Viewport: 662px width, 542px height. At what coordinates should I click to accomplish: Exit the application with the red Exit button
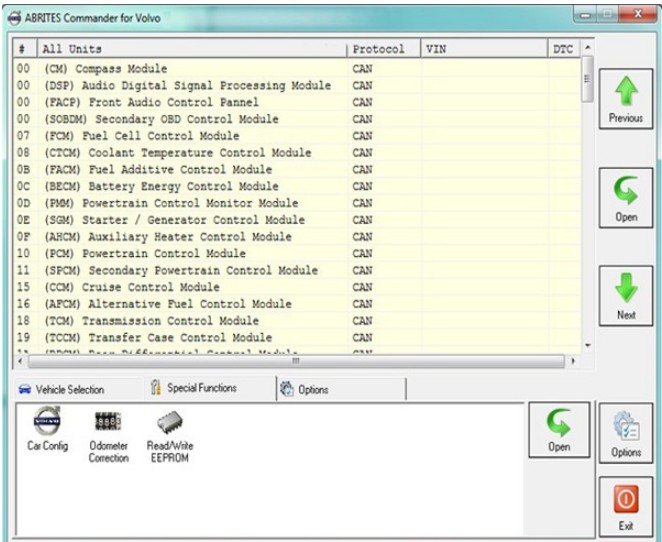pyautogui.click(x=626, y=507)
